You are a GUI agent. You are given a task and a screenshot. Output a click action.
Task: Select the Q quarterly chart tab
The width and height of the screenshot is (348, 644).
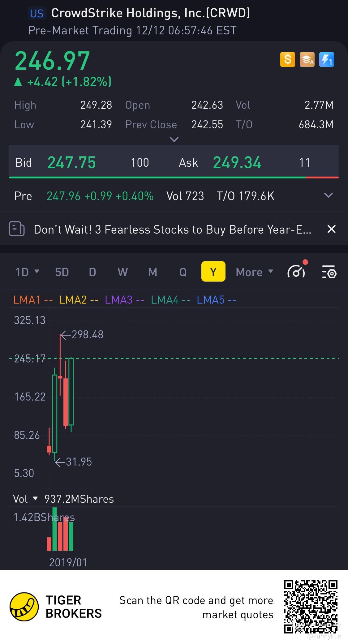tap(183, 272)
